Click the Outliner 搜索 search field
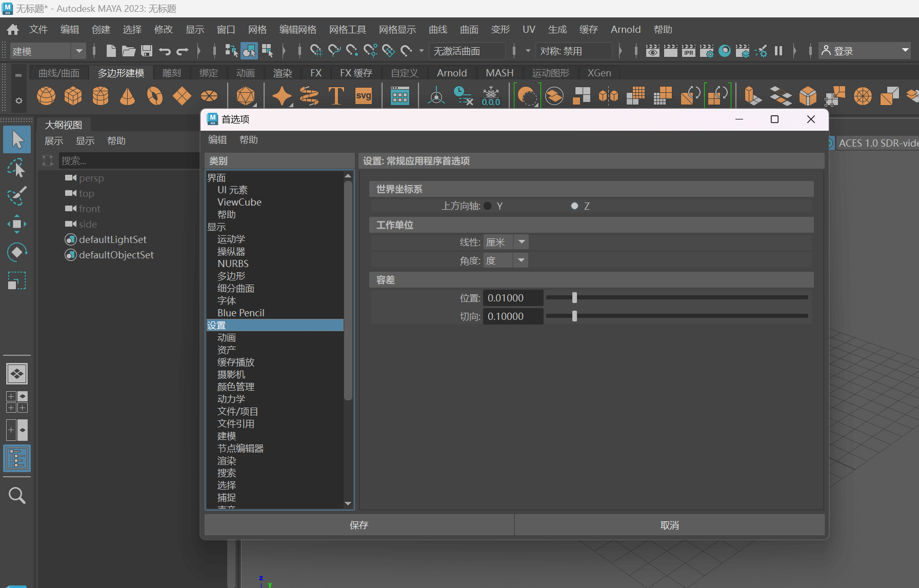This screenshot has height=588, width=919. [x=128, y=160]
